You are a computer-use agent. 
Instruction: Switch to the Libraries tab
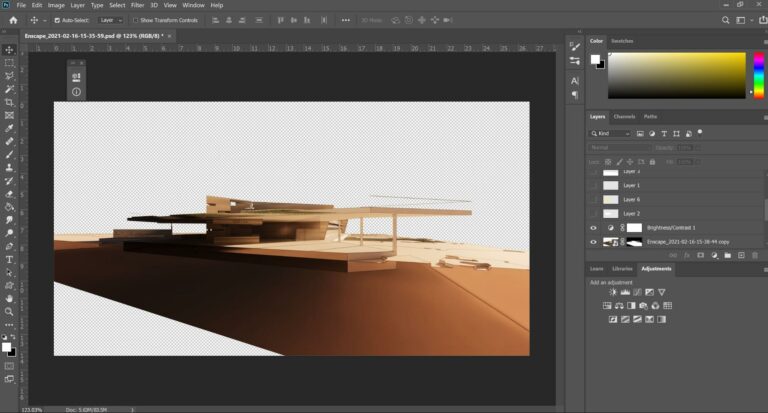[623, 269]
